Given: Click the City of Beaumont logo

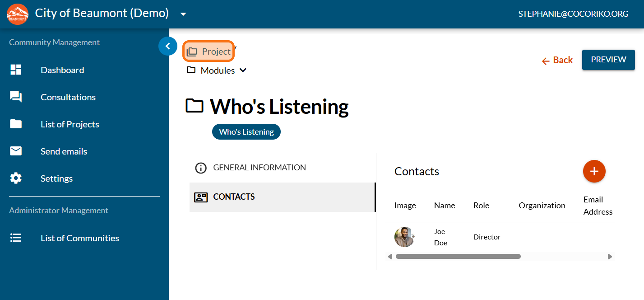Looking at the screenshot, I should point(18,14).
